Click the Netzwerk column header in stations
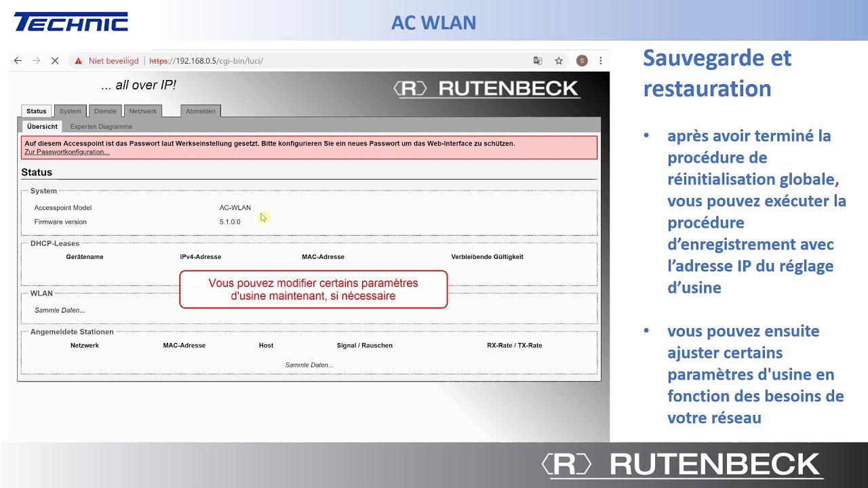 [85, 345]
